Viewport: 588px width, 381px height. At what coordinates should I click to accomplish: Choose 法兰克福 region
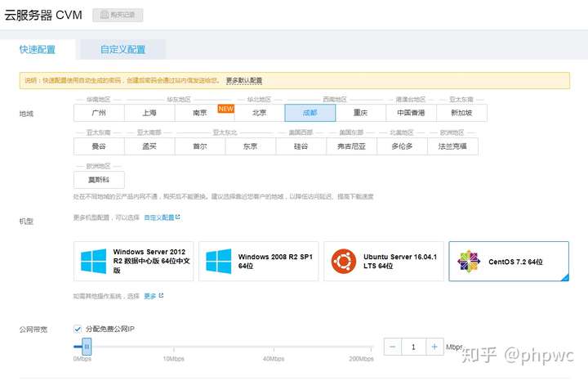[x=452, y=146]
